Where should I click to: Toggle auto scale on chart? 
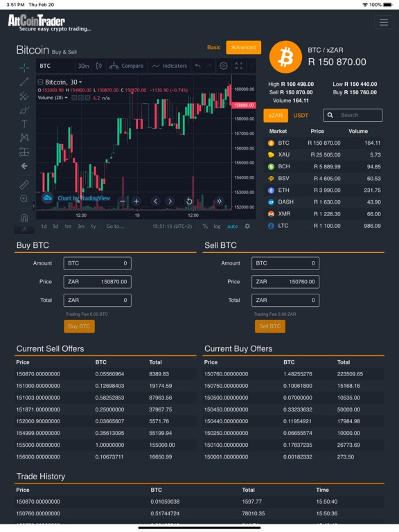pos(233,227)
